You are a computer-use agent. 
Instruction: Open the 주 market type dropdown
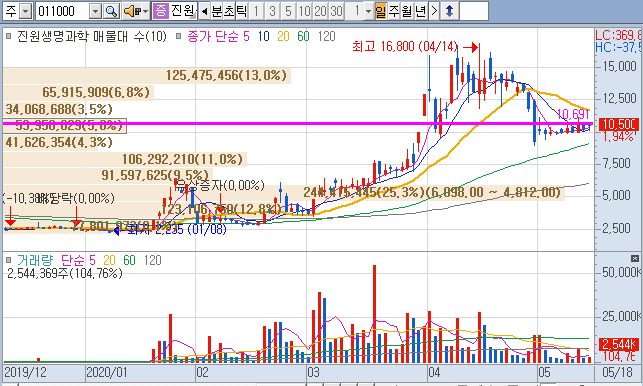point(25,11)
